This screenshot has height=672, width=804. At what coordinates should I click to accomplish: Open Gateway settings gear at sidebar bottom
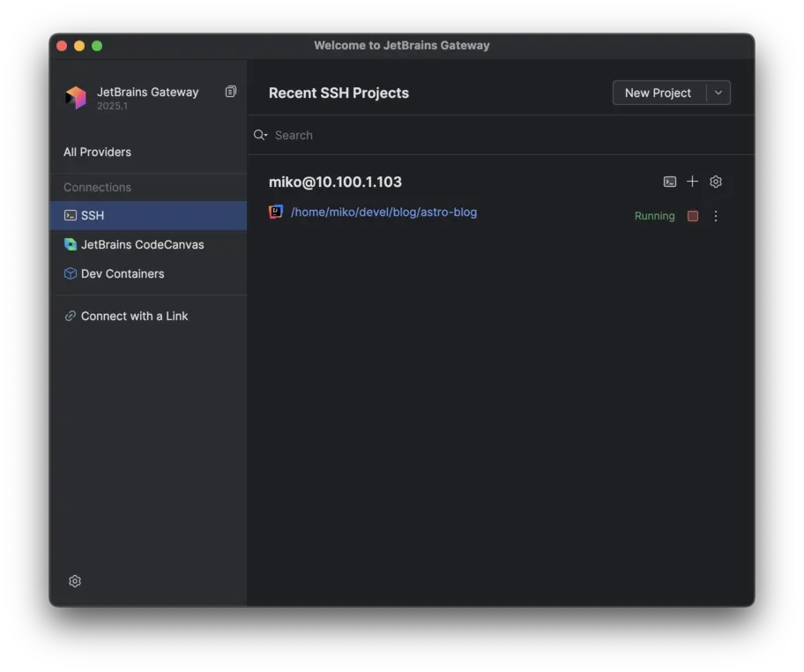[75, 580]
